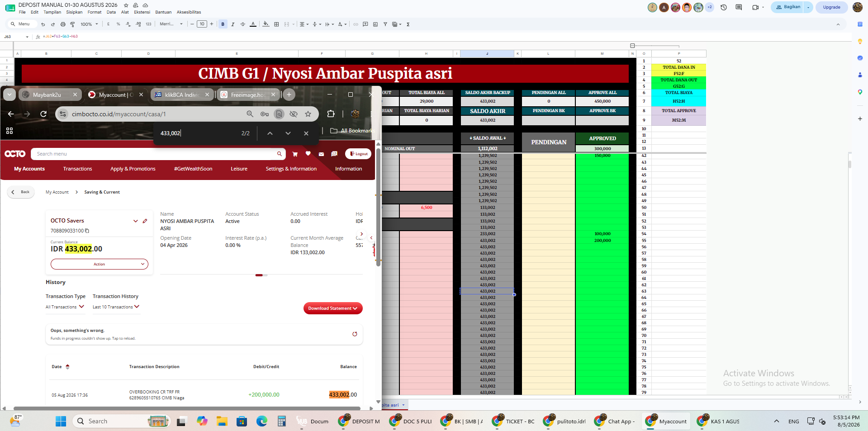Click the Back button on account page
This screenshot has width=868, height=431.
21,192
